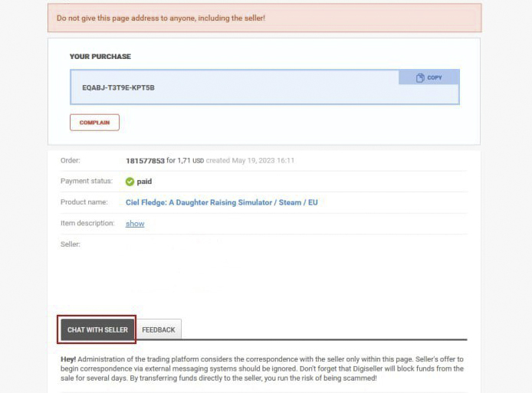
Task: Click the green paid checkmark icon
Action: 130,182
